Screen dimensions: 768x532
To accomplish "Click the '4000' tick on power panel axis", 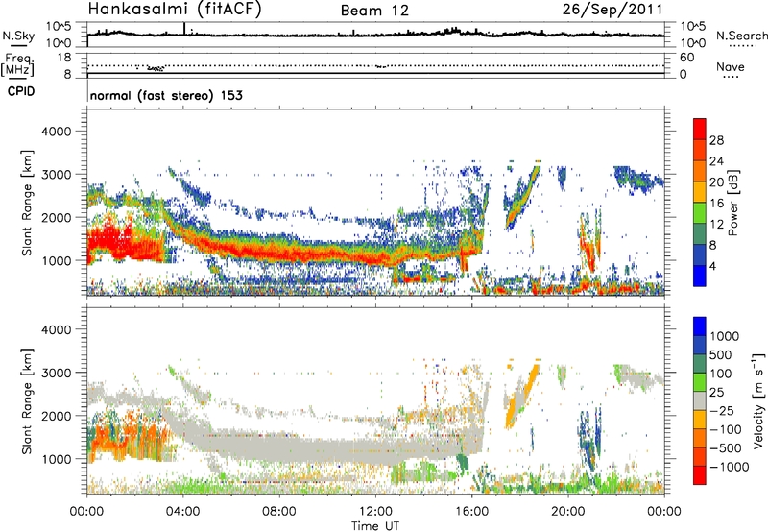I will coord(57,132).
